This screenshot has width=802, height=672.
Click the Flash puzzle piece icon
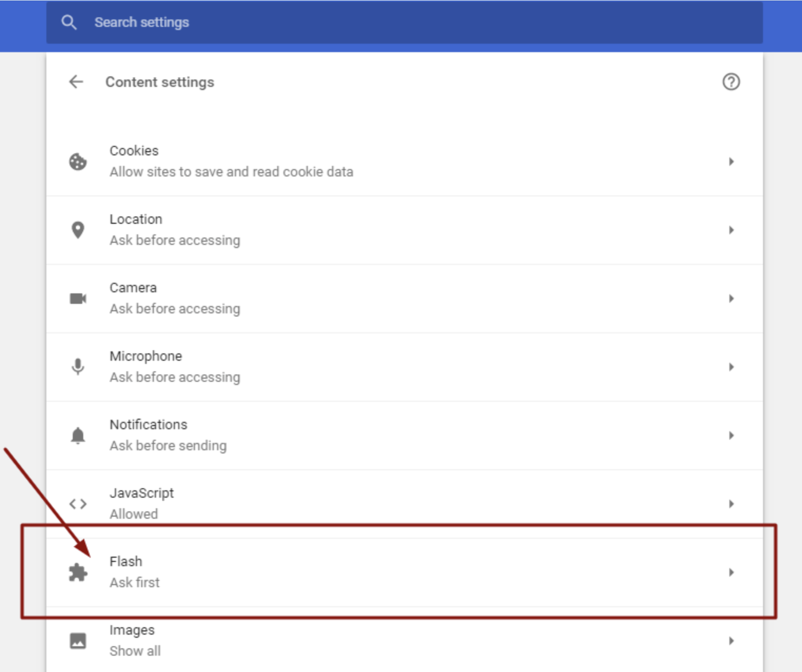click(77, 572)
